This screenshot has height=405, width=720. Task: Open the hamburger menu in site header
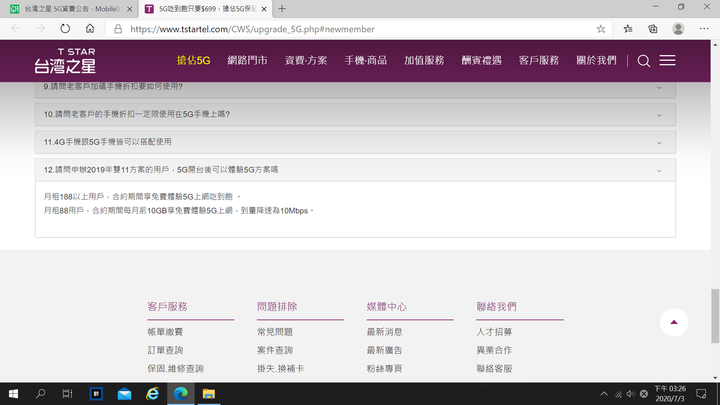pyautogui.click(x=667, y=60)
